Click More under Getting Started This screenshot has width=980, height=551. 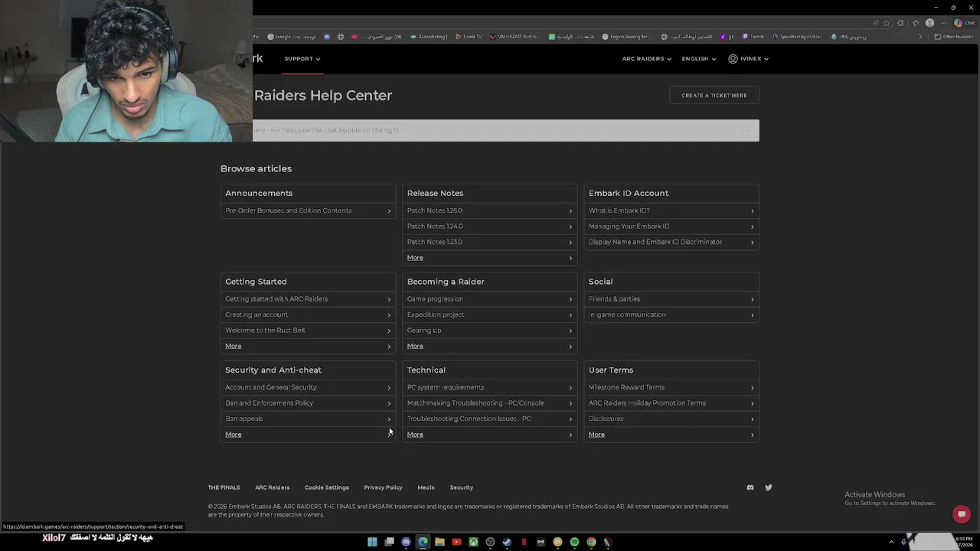(x=309, y=346)
